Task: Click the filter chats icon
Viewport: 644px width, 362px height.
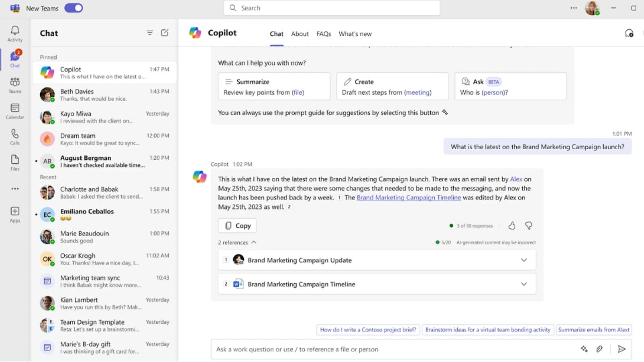Action: point(150,33)
